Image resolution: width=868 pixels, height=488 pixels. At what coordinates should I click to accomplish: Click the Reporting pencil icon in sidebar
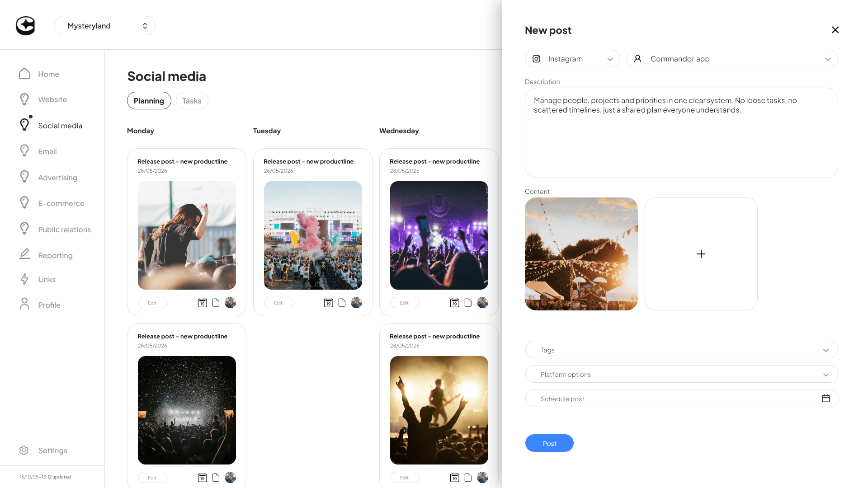(24, 254)
